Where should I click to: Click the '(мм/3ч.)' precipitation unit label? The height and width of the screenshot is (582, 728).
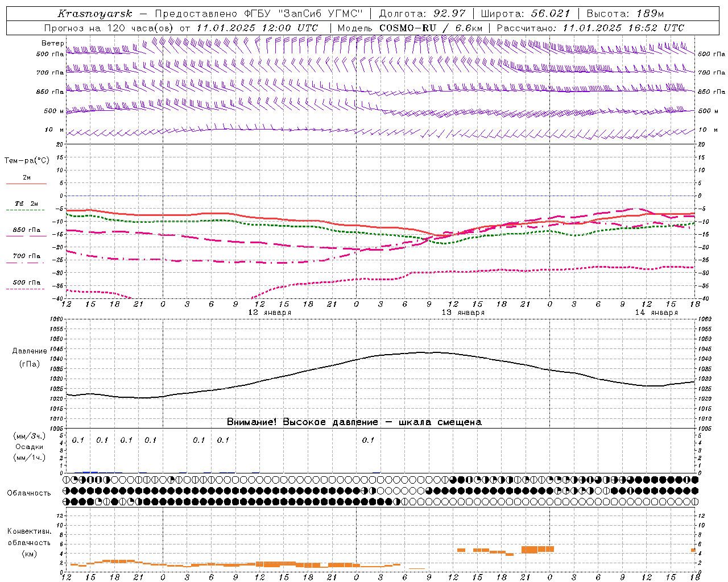point(30,436)
